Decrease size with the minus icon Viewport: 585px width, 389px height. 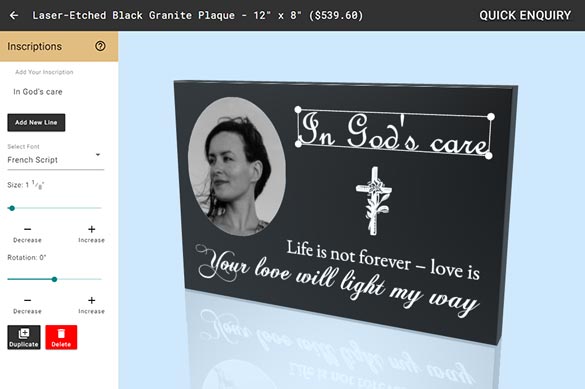point(27,229)
